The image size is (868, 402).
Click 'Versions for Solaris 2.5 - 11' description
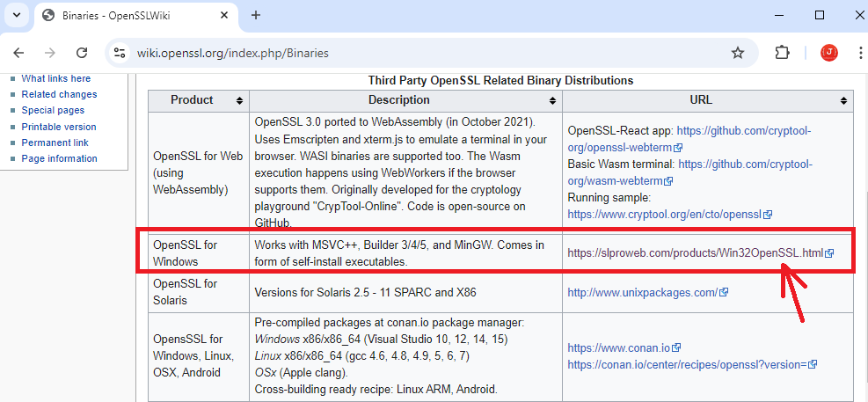coord(365,292)
